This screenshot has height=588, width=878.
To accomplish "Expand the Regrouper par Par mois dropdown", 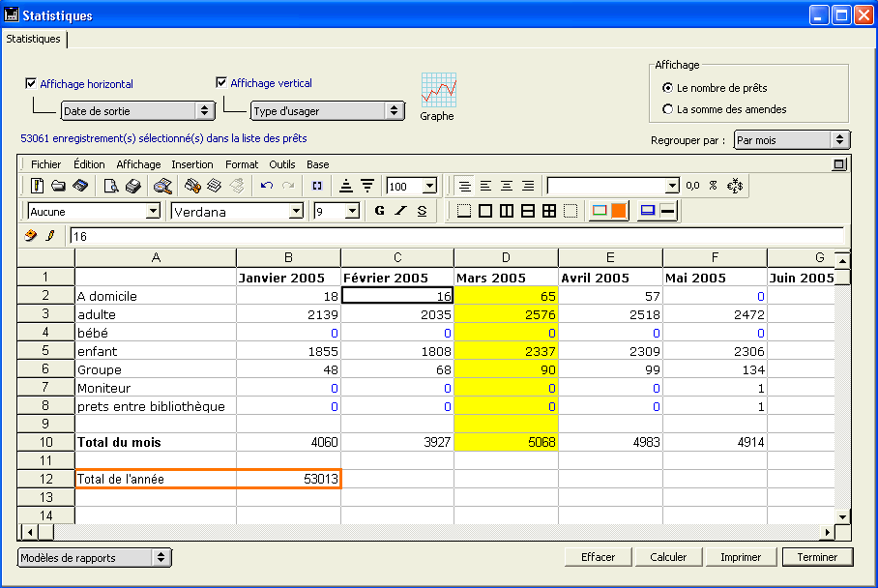I will (791, 140).
